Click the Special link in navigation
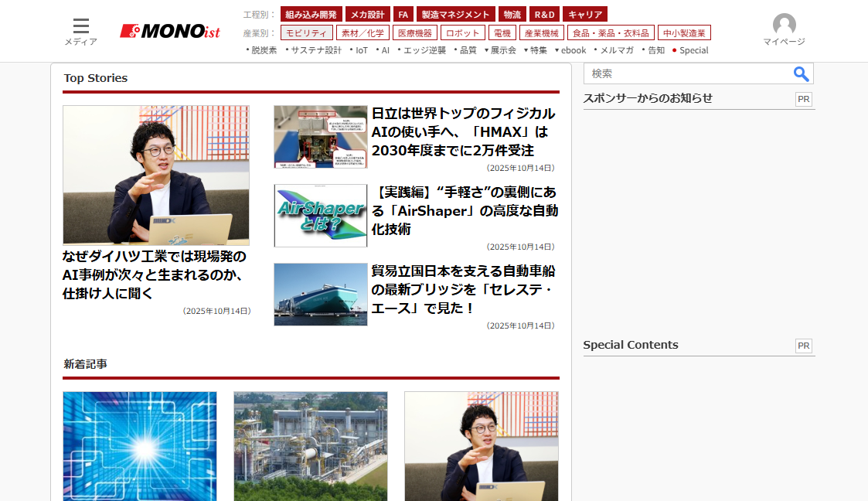Image resolution: width=868 pixels, height=501 pixels. coord(693,50)
